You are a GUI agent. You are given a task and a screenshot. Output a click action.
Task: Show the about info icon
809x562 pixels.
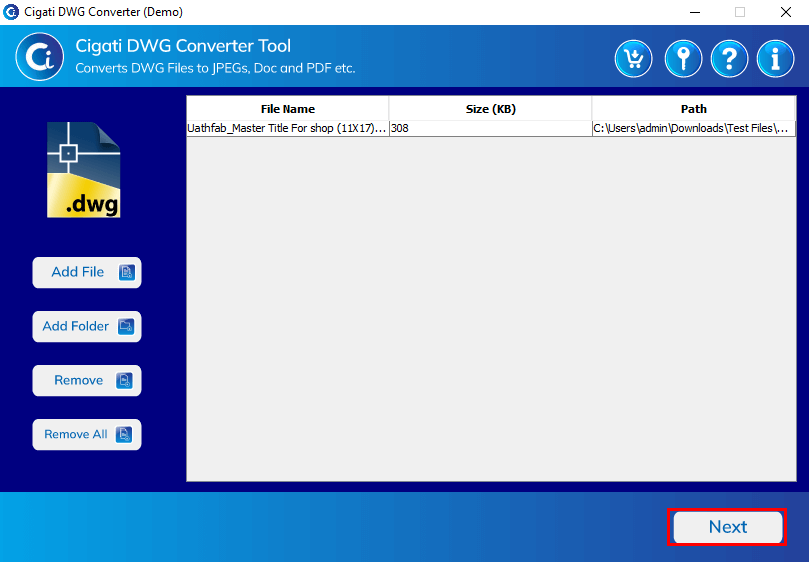tap(775, 59)
